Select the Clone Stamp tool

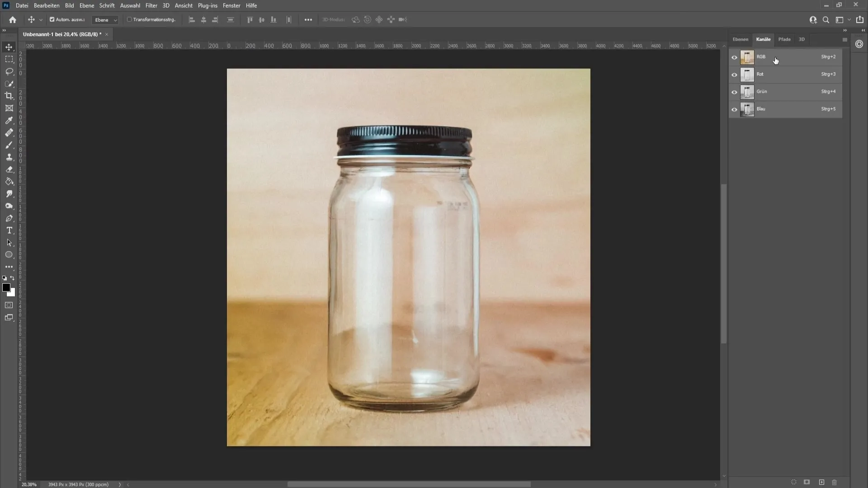(9, 157)
